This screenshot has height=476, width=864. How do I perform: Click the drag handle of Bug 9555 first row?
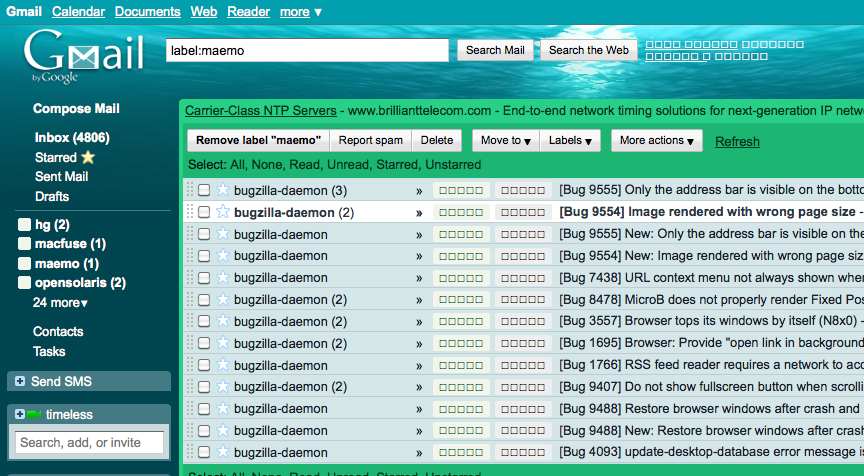click(190, 190)
